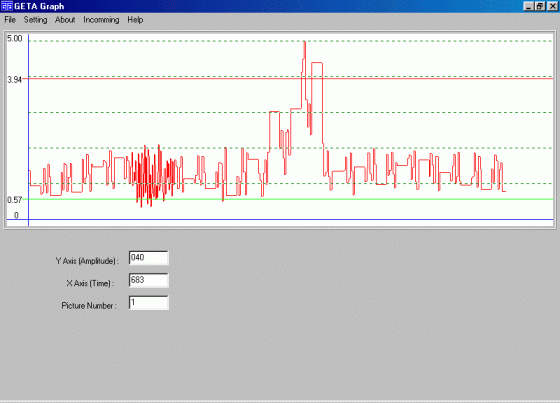Click the GETA Graph title bar icon
The height and width of the screenshot is (403, 560).
click(7, 6)
